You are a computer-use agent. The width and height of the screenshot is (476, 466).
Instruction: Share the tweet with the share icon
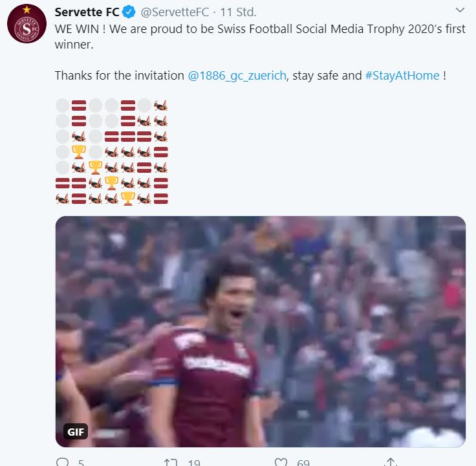click(391, 461)
